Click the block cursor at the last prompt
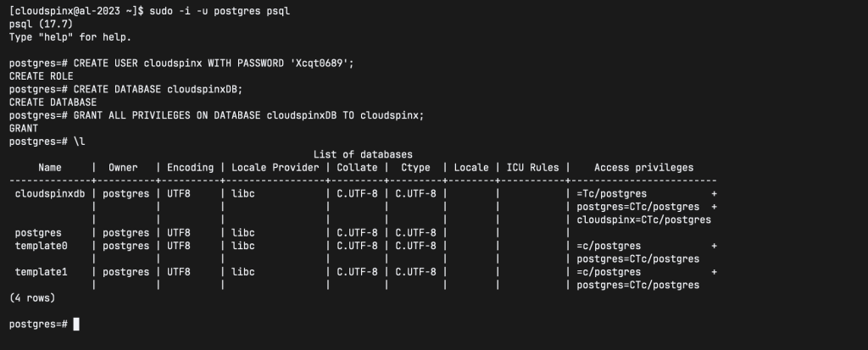The image size is (868, 350). [76, 325]
